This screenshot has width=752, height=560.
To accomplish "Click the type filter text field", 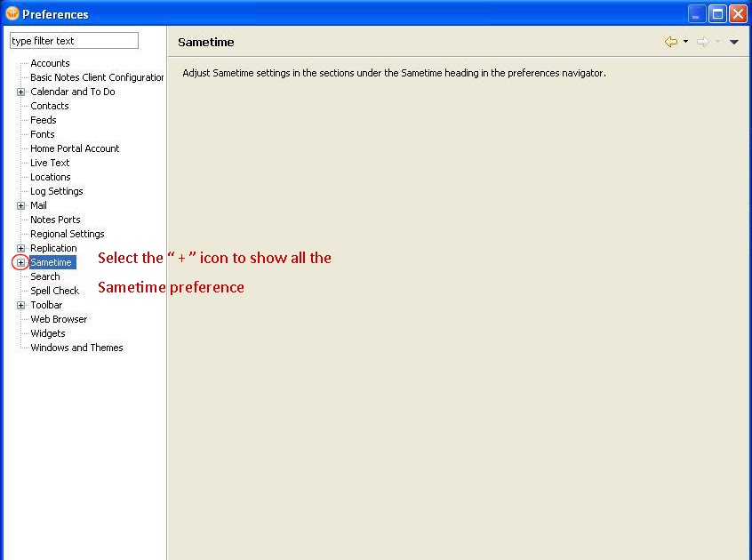I will click(x=75, y=41).
